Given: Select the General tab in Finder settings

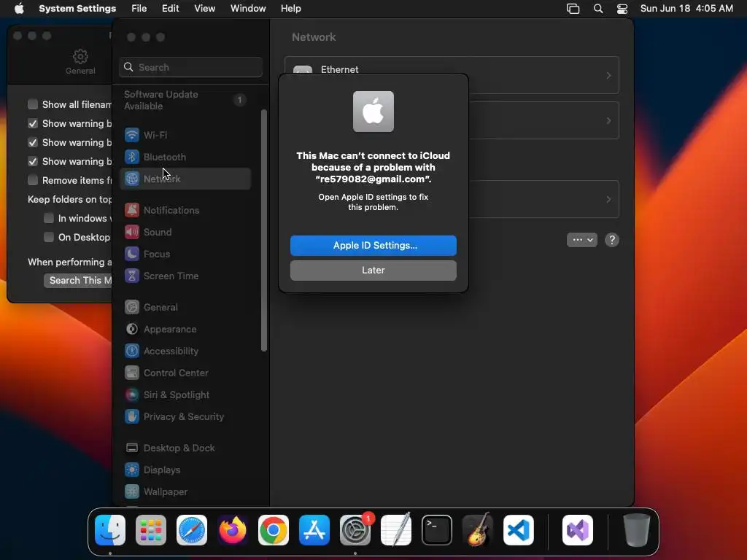Looking at the screenshot, I should pos(80,62).
